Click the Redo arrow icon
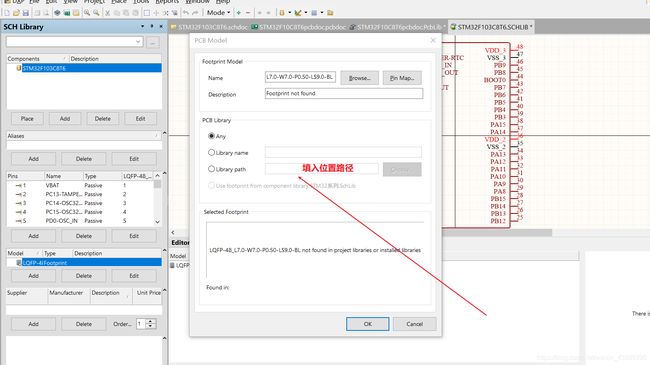 coord(195,13)
